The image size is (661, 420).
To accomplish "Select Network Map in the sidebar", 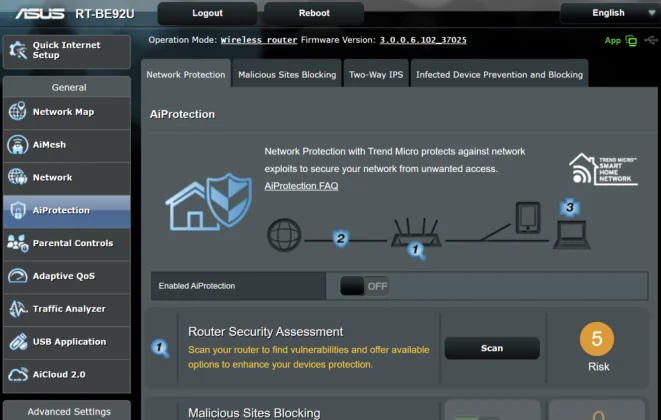I will tap(67, 112).
